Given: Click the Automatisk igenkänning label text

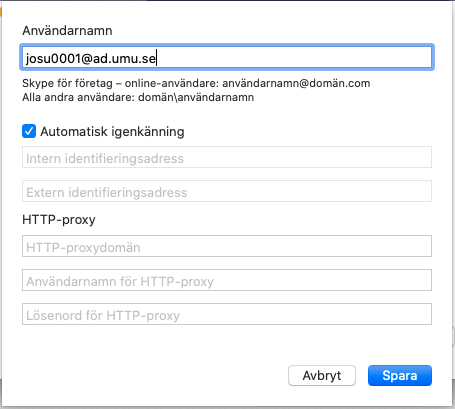Looking at the screenshot, I should click(x=112, y=132).
